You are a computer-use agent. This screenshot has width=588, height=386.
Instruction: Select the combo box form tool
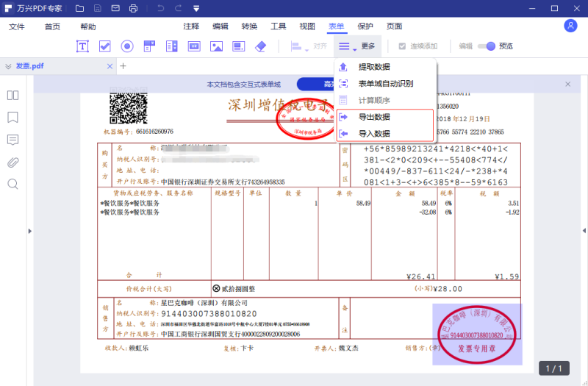coord(149,46)
